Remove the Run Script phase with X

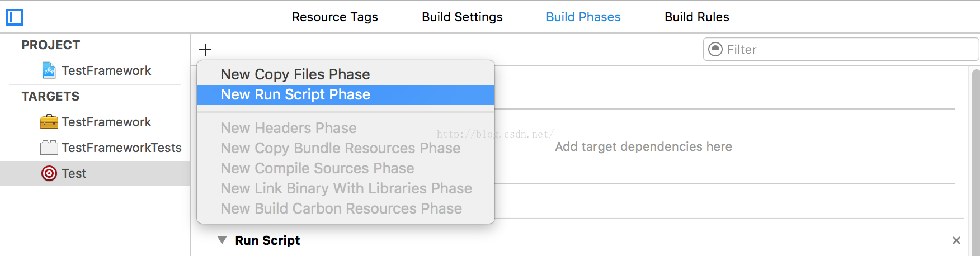click(957, 240)
